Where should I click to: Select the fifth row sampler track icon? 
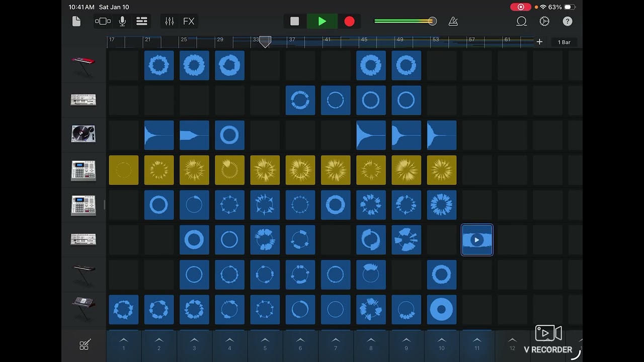(x=83, y=205)
